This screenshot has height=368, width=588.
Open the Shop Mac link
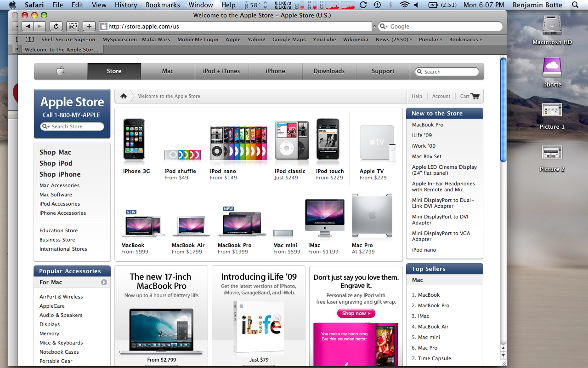55,152
